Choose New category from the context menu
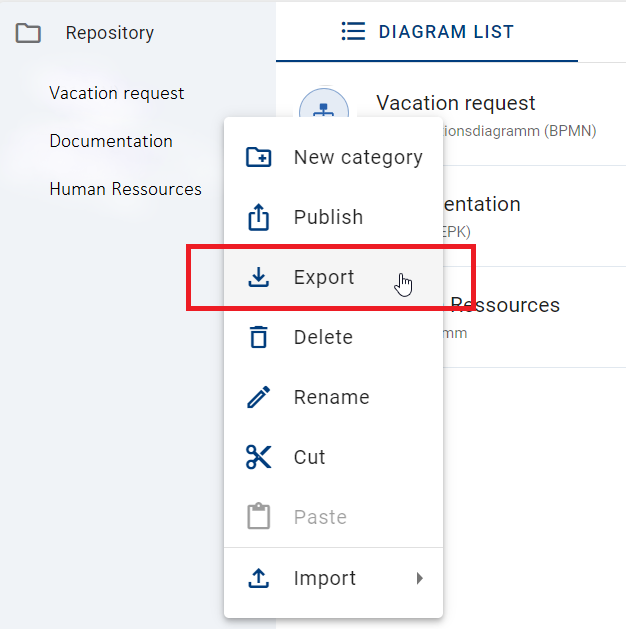The image size is (626, 629). pos(333,157)
